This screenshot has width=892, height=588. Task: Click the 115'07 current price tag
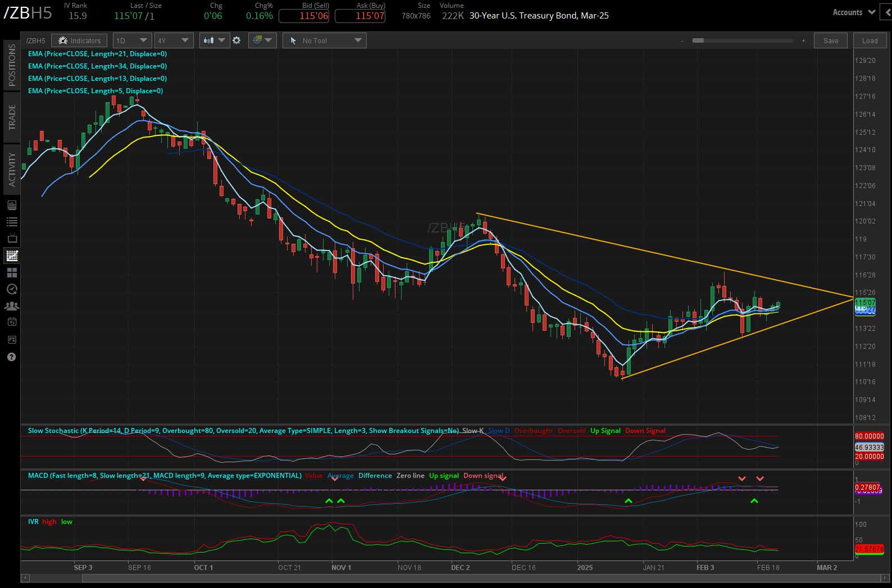865,303
